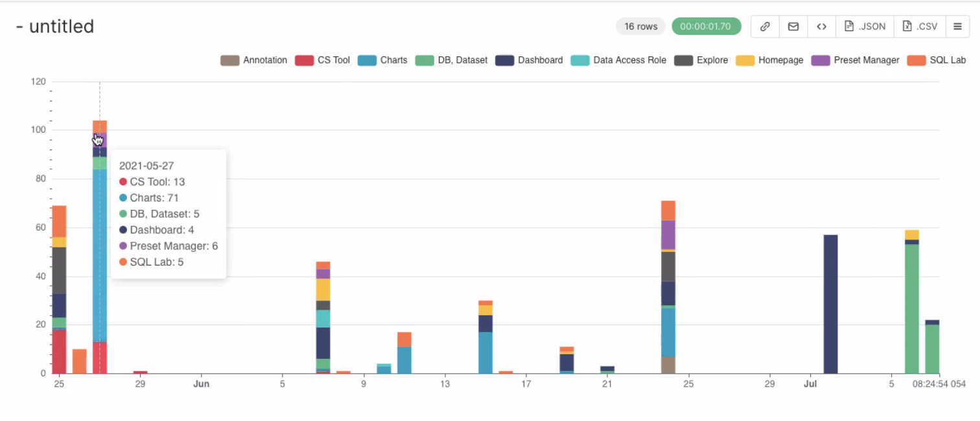Export results as .CSV
980x421 pixels.
tap(919, 27)
